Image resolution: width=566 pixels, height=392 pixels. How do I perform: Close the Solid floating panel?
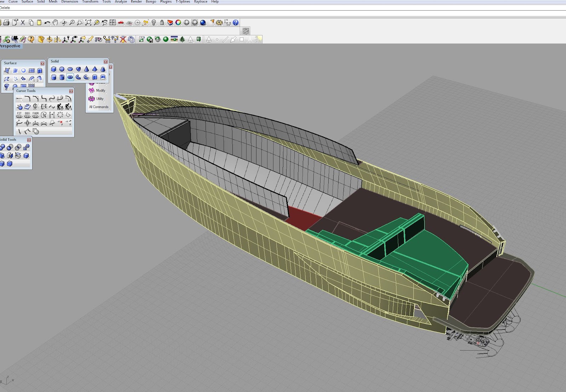coord(105,62)
